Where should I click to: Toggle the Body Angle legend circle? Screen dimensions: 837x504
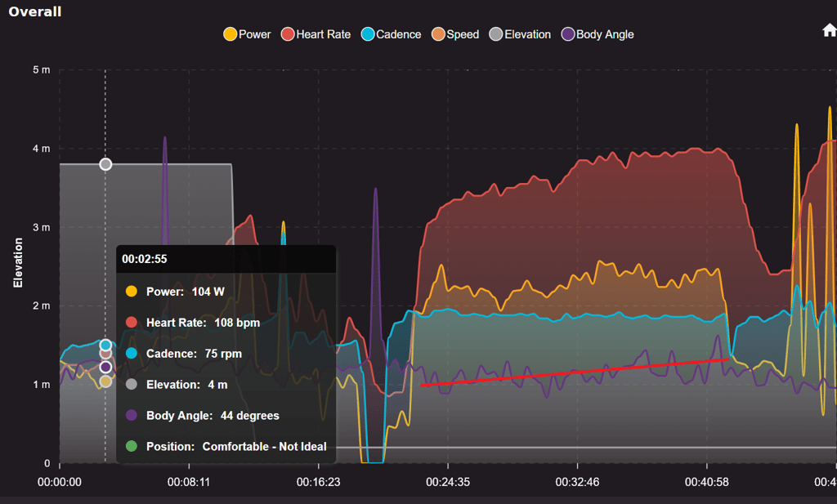(568, 34)
